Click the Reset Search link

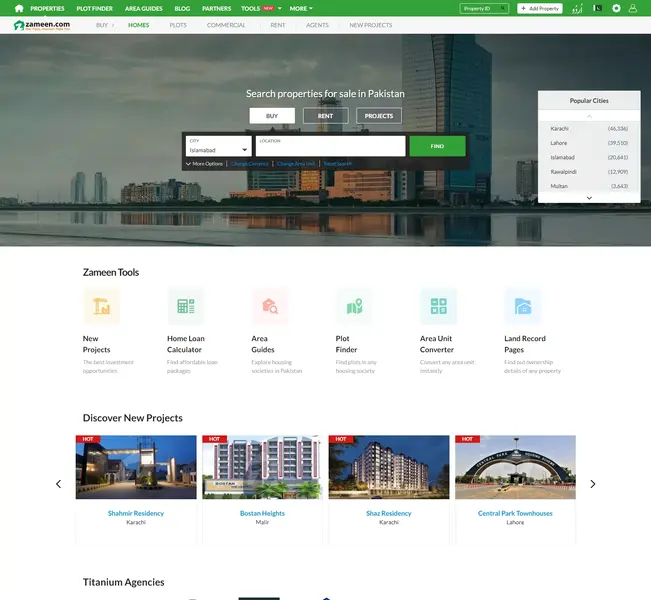pos(338,164)
